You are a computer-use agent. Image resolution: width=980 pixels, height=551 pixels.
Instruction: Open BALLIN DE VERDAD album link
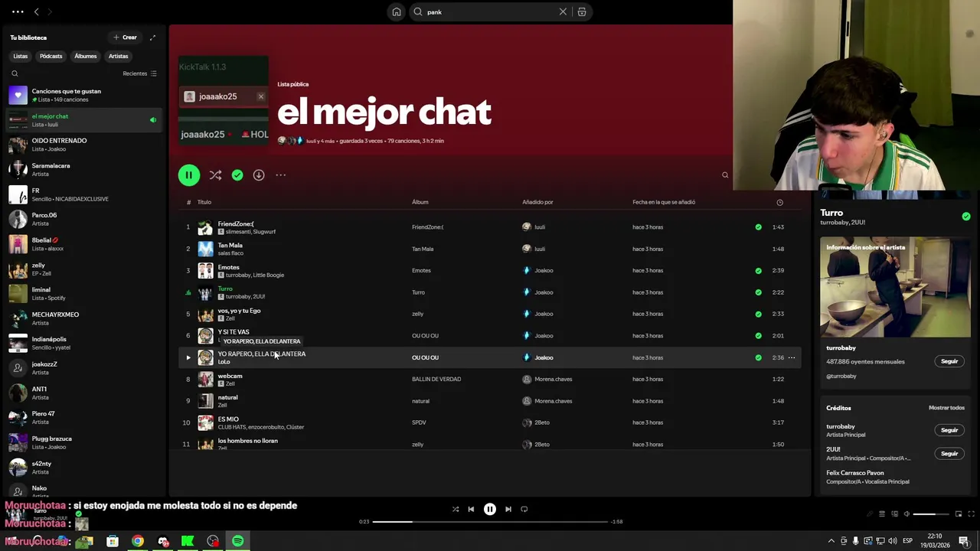point(436,380)
